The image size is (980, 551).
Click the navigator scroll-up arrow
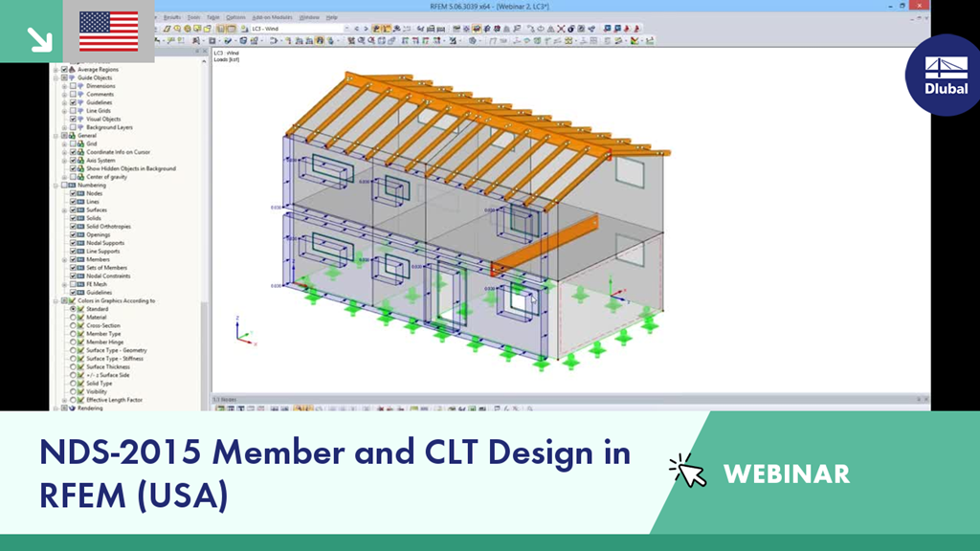(x=204, y=62)
